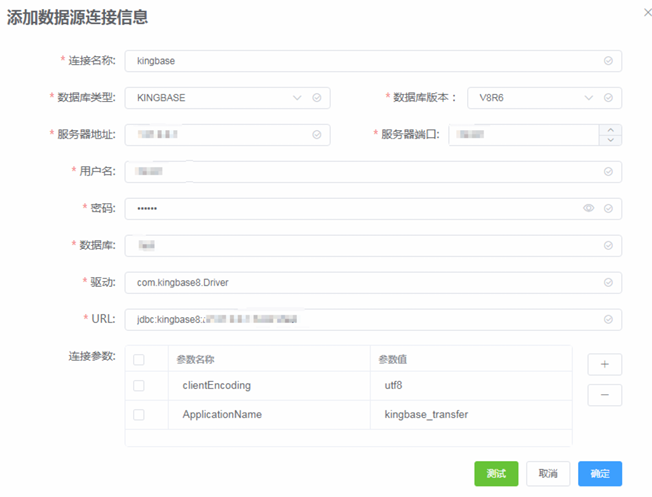Check the ApplicationName row checkbox

point(139,415)
